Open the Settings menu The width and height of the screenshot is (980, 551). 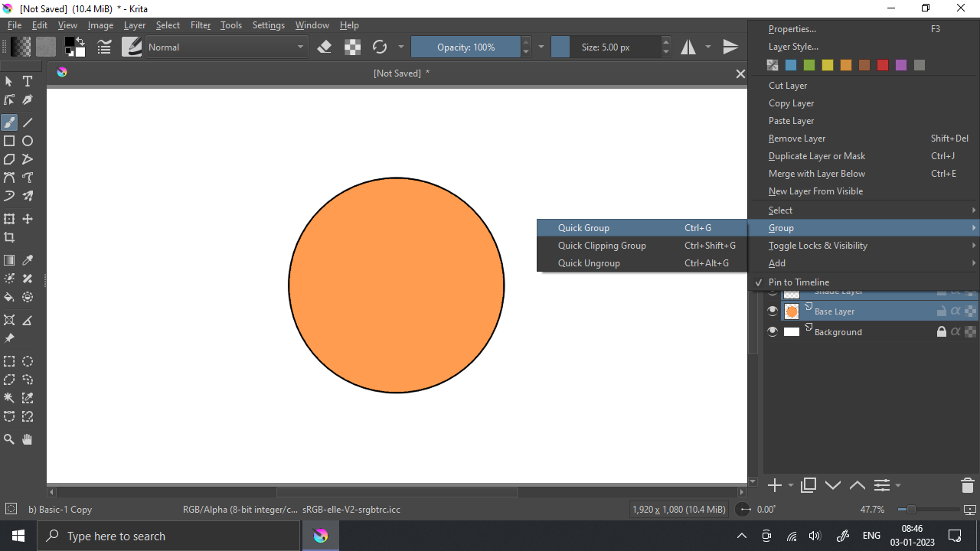tap(269, 25)
